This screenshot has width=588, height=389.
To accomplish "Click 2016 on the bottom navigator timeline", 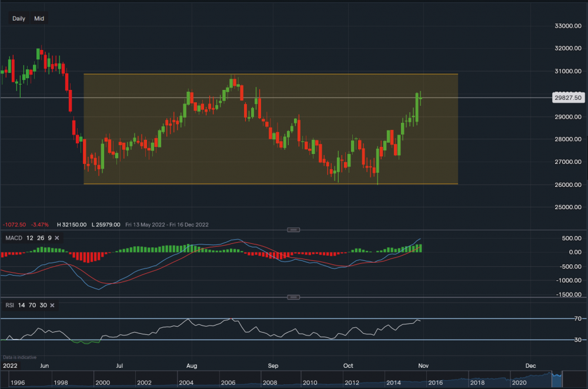I will pyautogui.click(x=435, y=383).
